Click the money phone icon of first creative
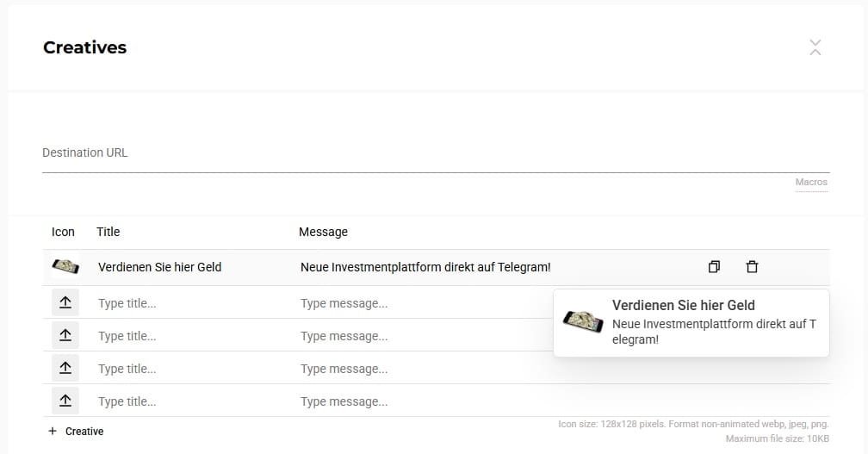868x454 pixels. point(65,267)
